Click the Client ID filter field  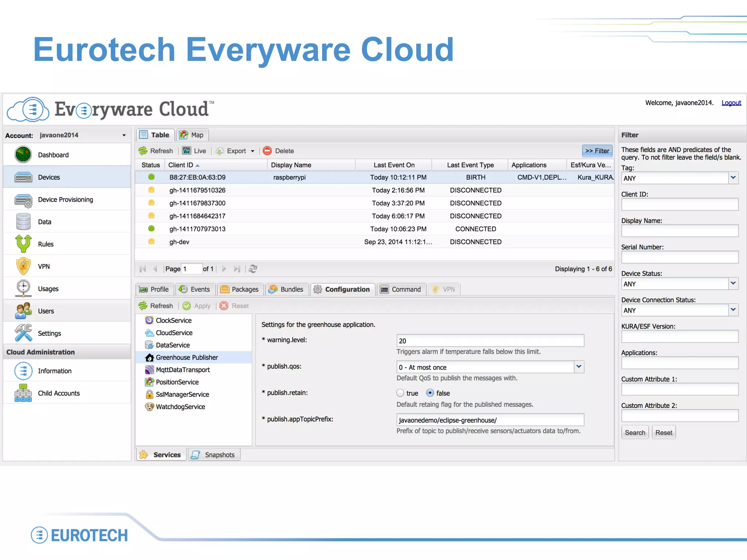[x=680, y=205]
